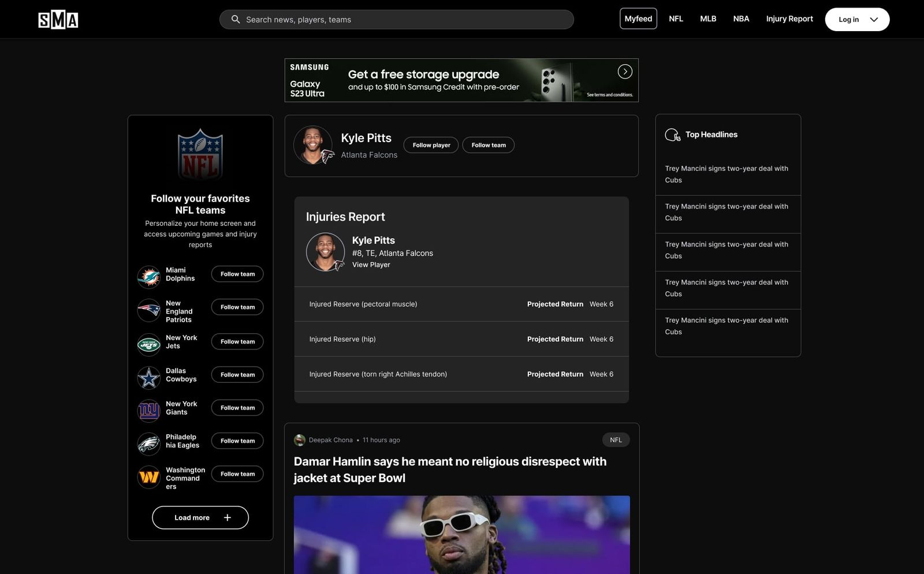This screenshot has height=574, width=924.
Task: Click the Dallas Cowboys star logo
Action: (x=149, y=378)
